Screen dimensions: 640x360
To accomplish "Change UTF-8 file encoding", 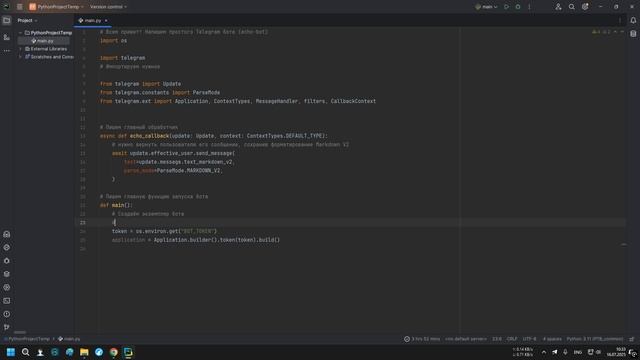I will [529, 339].
